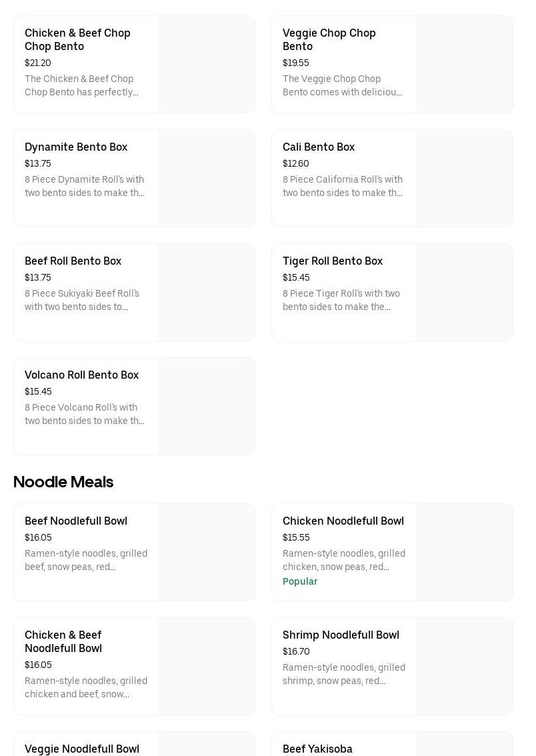
Task: Click the Cali Bento Box image thumbnail
Action: (x=464, y=179)
